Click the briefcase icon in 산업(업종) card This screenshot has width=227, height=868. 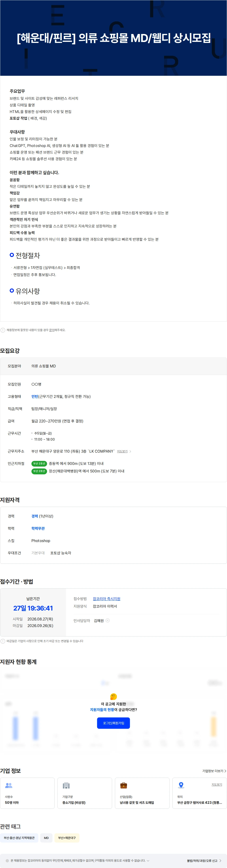tap(124, 785)
